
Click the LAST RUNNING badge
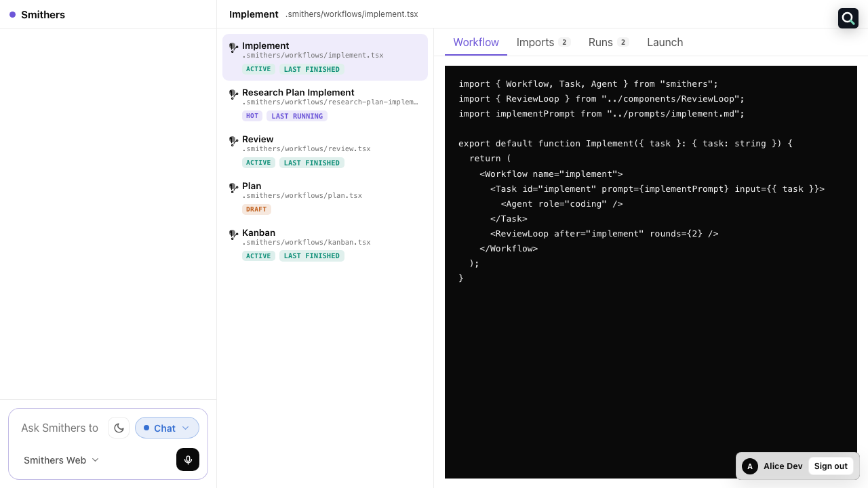pos(297,116)
